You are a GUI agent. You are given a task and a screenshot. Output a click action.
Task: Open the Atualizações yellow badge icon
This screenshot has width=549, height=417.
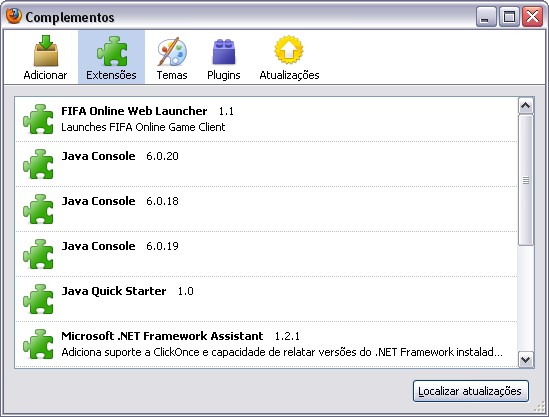[x=289, y=50]
